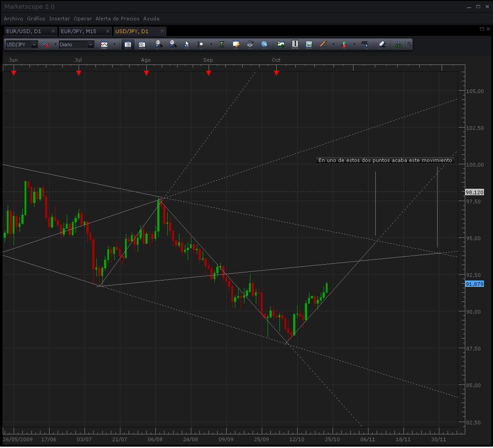Click the text cursor I icon
The height and width of the screenshot is (448, 493).
click(295, 44)
